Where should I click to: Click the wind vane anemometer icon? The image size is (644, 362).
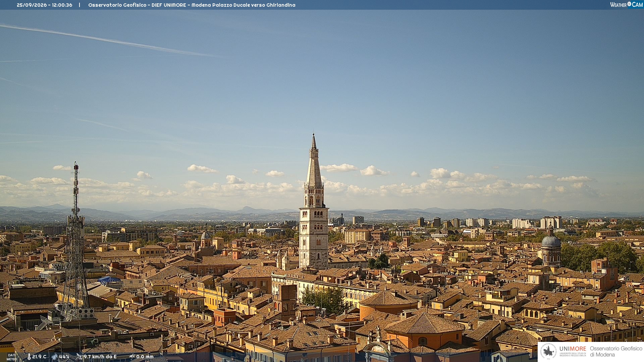(79, 357)
